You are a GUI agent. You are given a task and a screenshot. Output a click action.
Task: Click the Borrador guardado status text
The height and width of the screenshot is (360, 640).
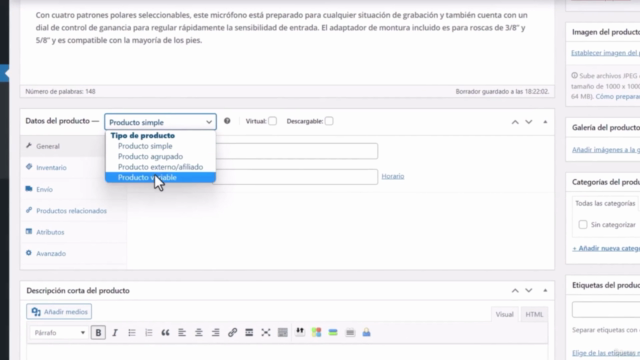point(502,91)
